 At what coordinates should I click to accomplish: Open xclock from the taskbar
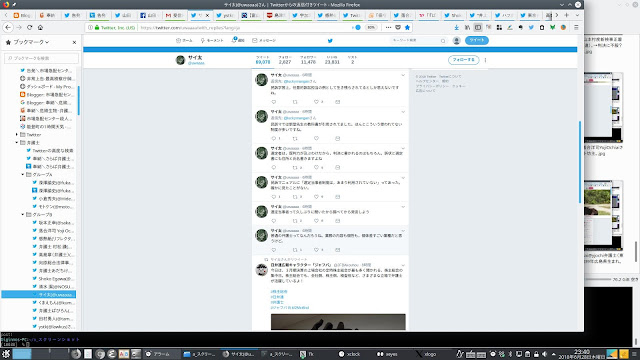[x=349, y=354]
